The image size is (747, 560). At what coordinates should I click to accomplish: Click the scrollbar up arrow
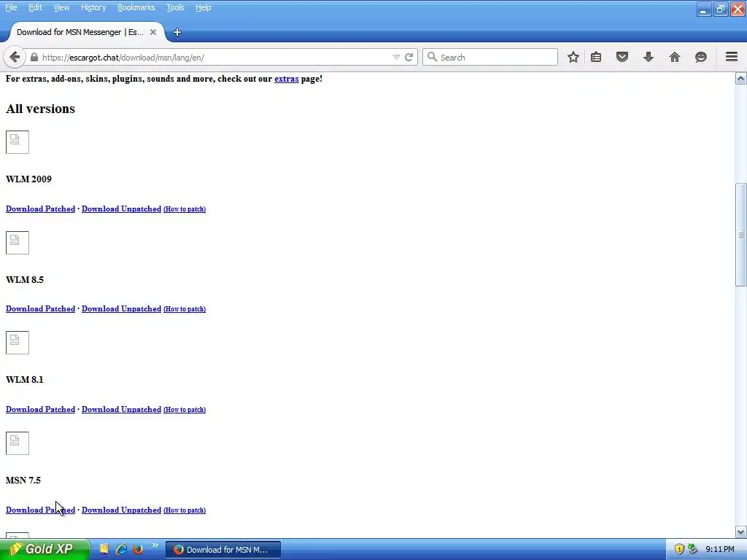point(740,79)
